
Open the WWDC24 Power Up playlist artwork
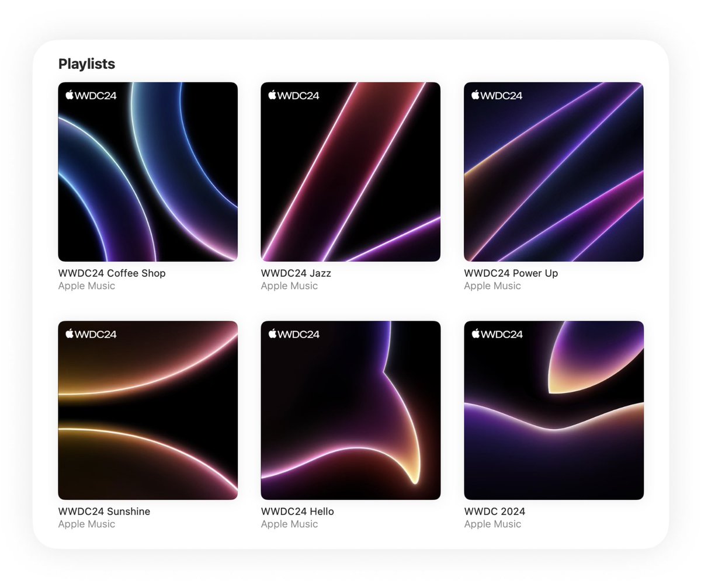pyautogui.click(x=554, y=172)
